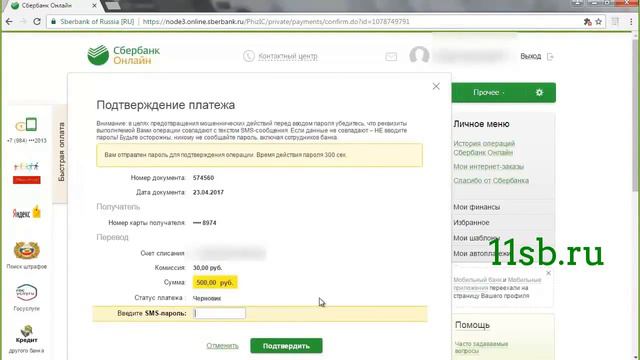Close the Сбербанк Онлайн browser tab

click(x=94, y=6)
